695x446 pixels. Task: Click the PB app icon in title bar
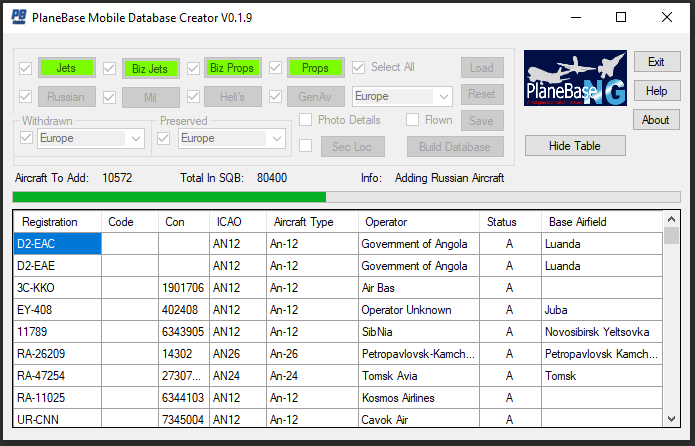tap(18, 17)
